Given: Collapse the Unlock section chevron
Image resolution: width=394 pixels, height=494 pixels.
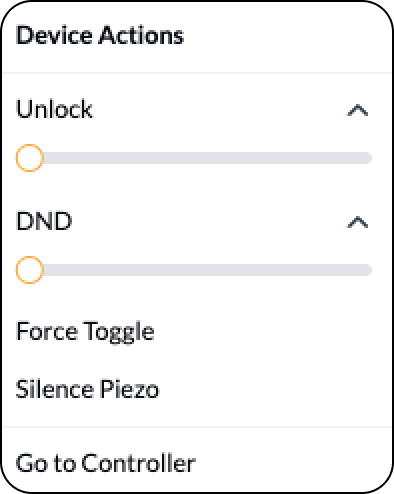Looking at the screenshot, I should pos(358,110).
